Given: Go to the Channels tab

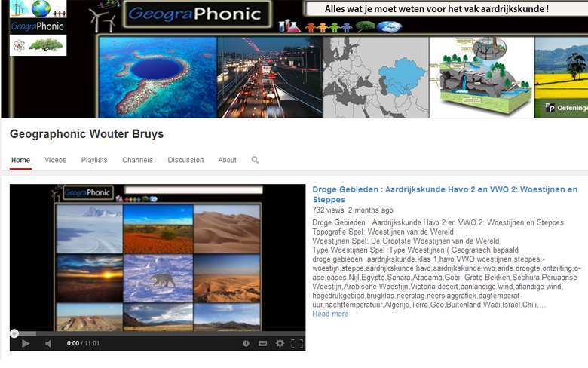Looking at the screenshot, I should [x=138, y=160].
